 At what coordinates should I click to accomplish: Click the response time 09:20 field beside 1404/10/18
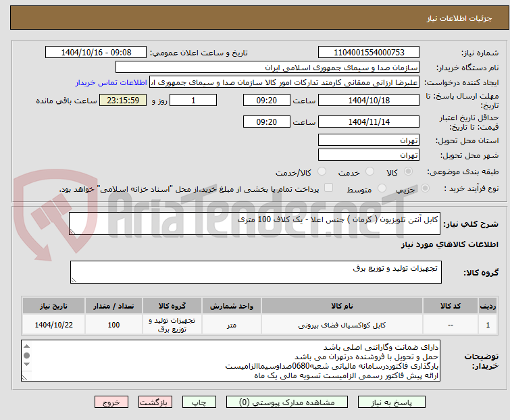(x=266, y=100)
